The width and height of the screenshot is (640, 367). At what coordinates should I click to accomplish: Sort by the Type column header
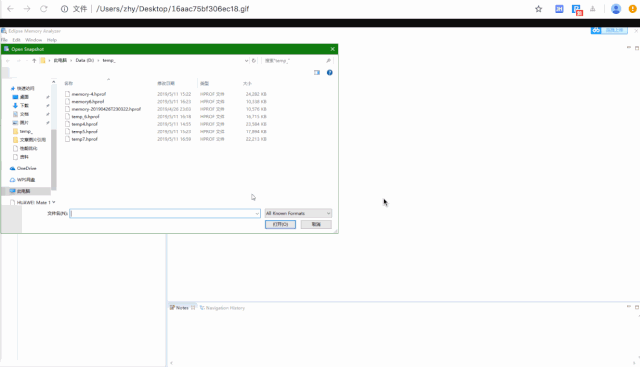(x=204, y=83)
